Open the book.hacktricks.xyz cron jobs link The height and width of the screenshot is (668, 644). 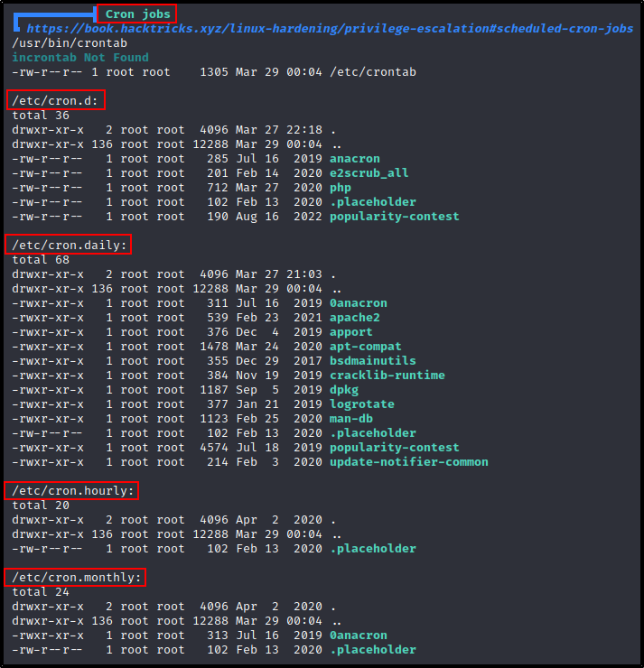(x=329, y=29)
